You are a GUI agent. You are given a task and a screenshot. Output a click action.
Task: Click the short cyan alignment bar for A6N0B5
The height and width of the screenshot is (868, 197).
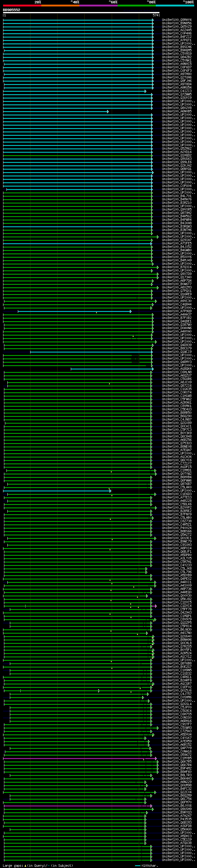[x=56, y=111]
